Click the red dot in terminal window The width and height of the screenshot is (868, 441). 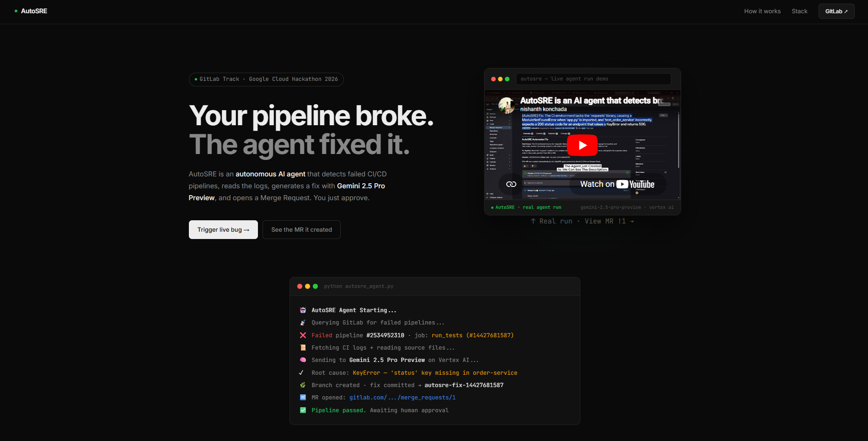tap(300, 287)
